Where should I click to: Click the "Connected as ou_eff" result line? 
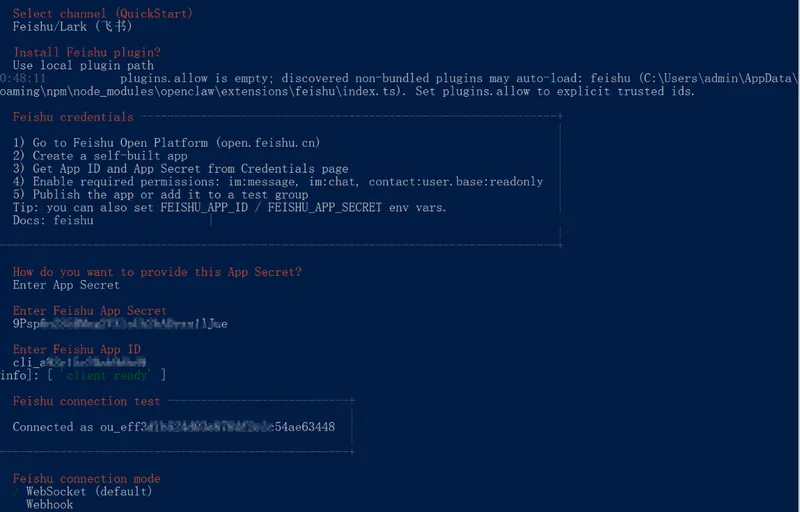pyautogui.click(x=173, y=427)
